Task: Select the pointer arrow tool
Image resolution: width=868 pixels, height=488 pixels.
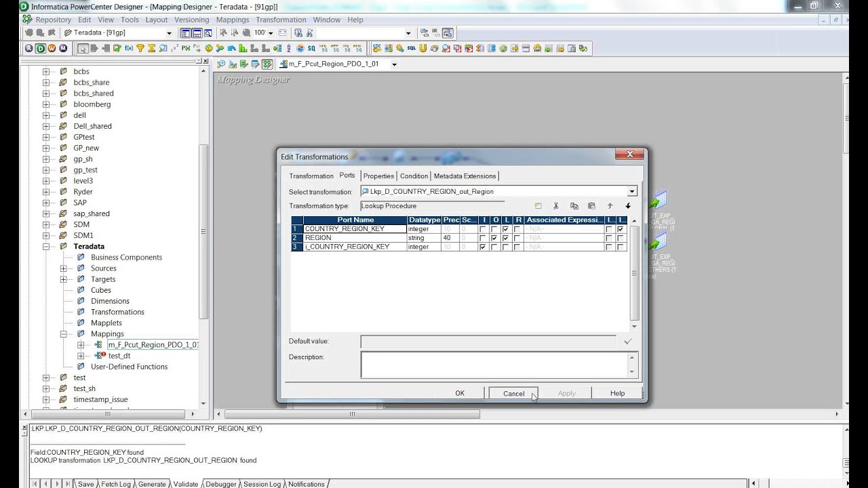Action: click(83, 48)
